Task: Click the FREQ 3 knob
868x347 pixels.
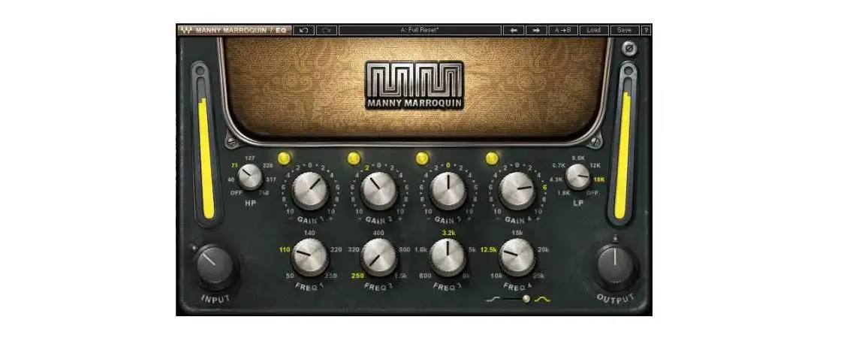Action: pos(448,258)
